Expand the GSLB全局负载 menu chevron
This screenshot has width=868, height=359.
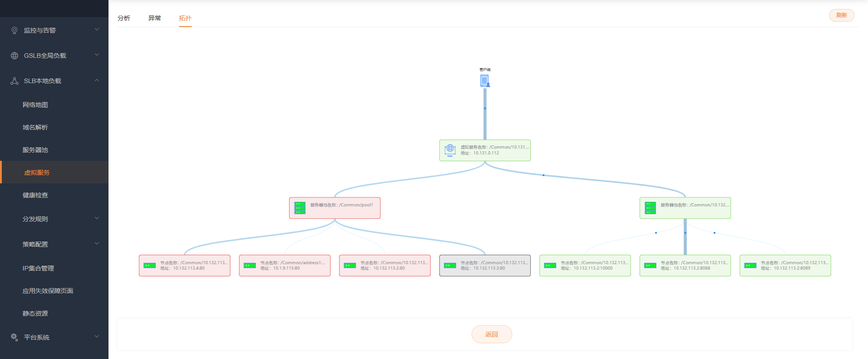coord(97,55)
